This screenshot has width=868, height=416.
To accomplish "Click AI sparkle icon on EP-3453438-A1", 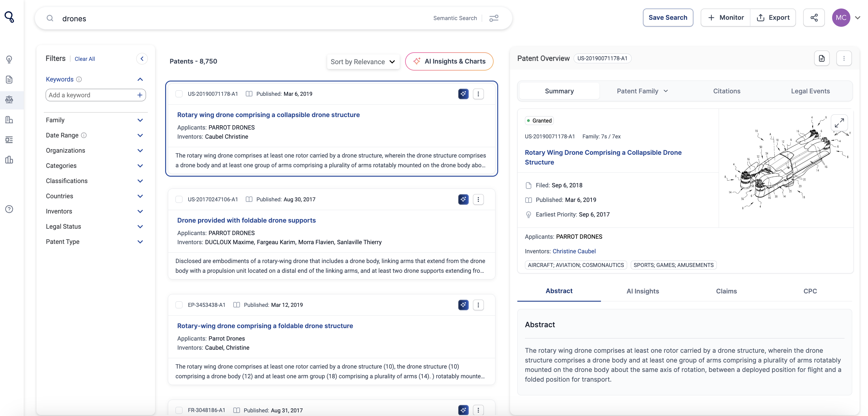I will pos(463,305).
